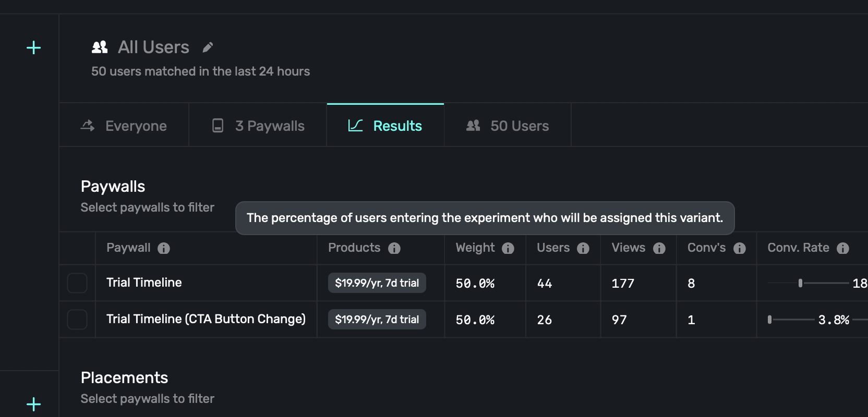The height and width of the screenshot is (417, 868).
Task: Click the info icon next to Products header
Action: pyautogui.click(x=394, y=249)
